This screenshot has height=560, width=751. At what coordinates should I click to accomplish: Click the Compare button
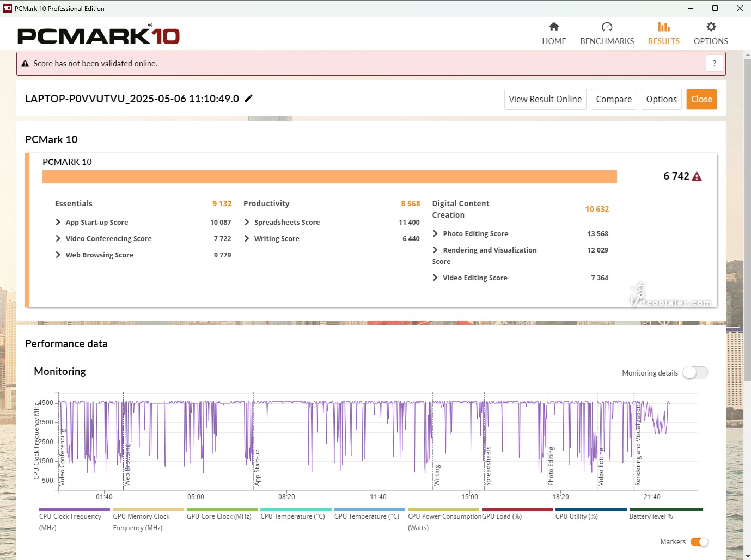tap(614, 99)
